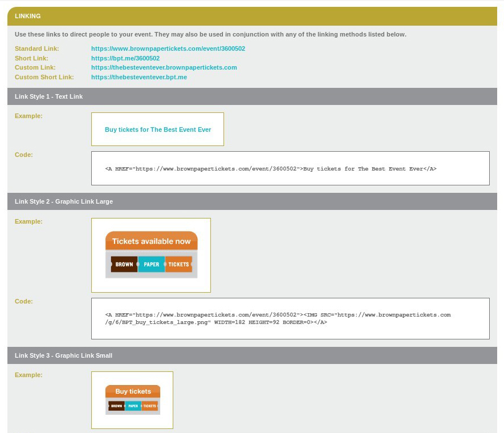Open the short link bpt.me/3600502
The height and width of the screenshot is (433, 504).
point(125,58)
